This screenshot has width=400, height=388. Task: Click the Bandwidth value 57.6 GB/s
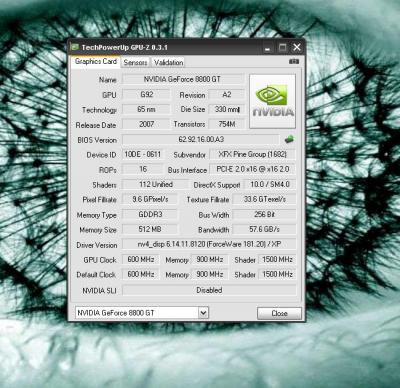tap(264, 229)
